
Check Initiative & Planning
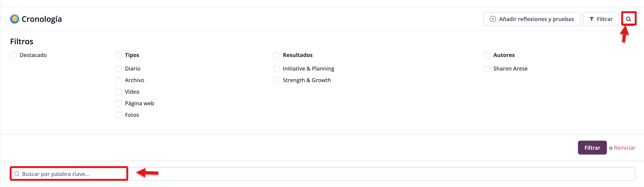(276, 69)
